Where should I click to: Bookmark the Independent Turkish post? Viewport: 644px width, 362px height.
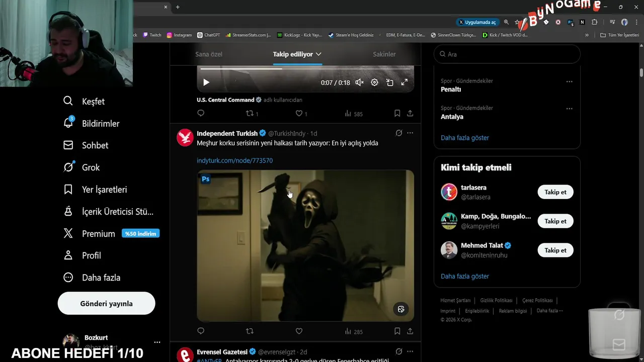397,331
